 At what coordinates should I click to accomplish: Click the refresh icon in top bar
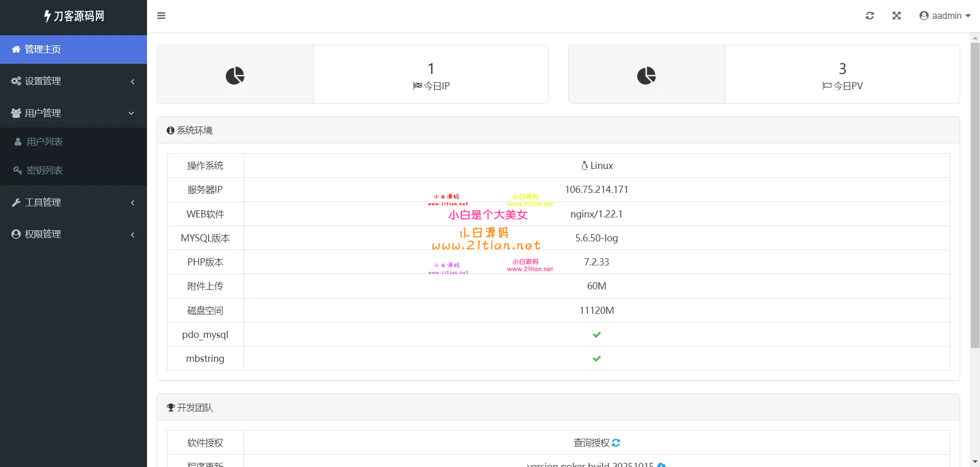pos(870,16)
